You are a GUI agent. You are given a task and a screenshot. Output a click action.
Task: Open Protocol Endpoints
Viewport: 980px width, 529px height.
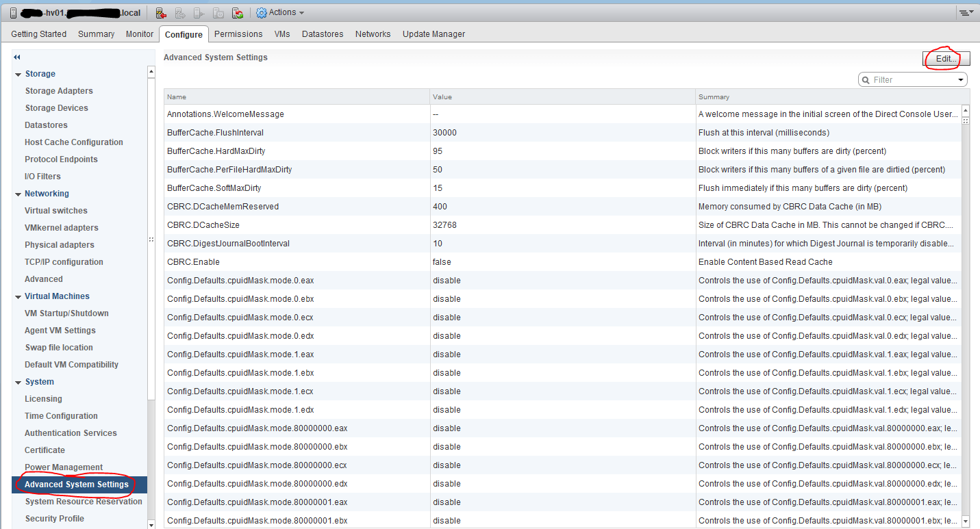[x=61, y=159]
